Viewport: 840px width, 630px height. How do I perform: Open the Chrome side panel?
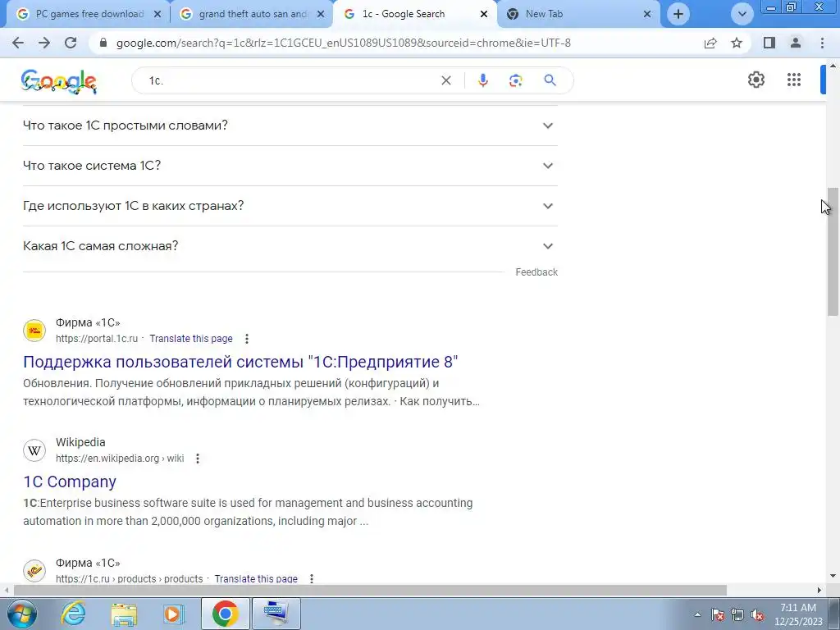tap(769, 43)
